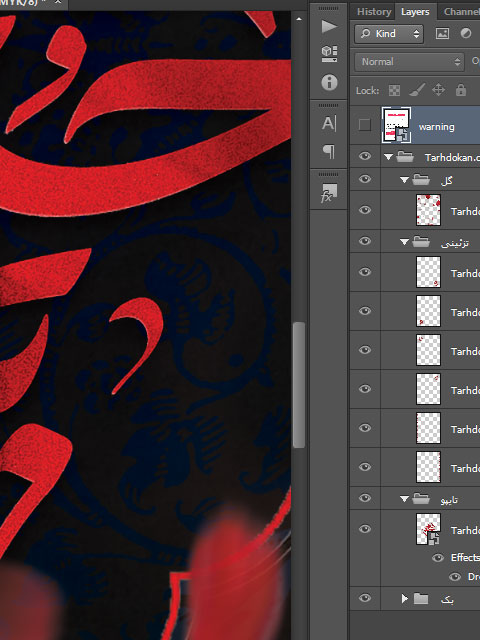480x640 pixels.
Task: Open the Character panel icon
Action: pyautogui.click(x=329, y=123)
